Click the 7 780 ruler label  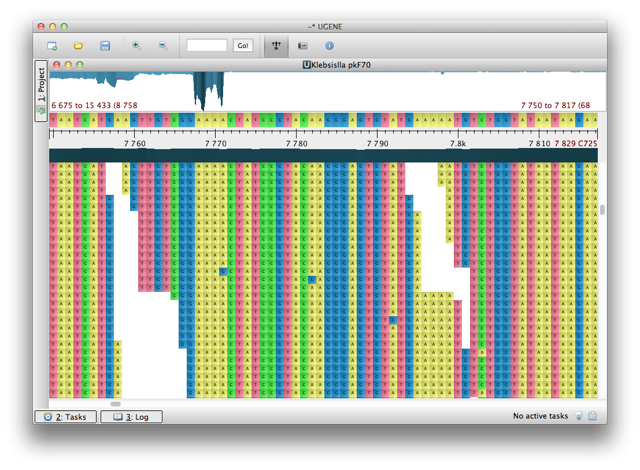click(297, 143)
